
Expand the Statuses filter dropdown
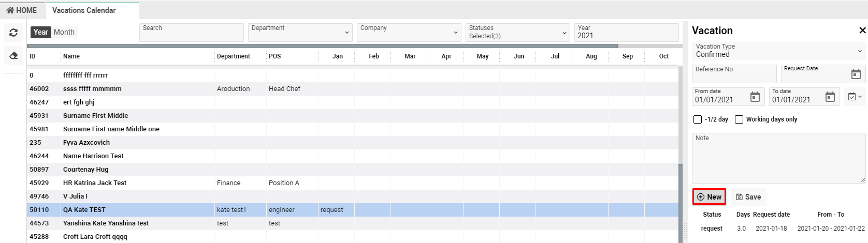(564, 33)
